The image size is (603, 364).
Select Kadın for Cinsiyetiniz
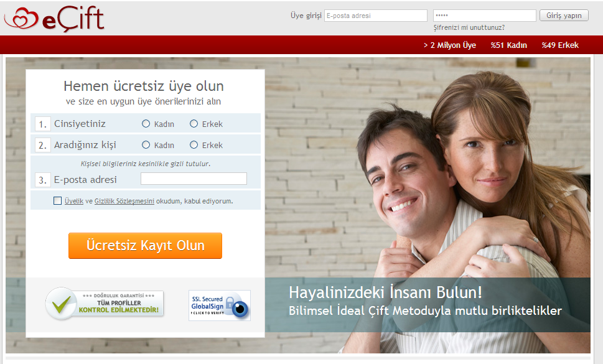(146, 124)
